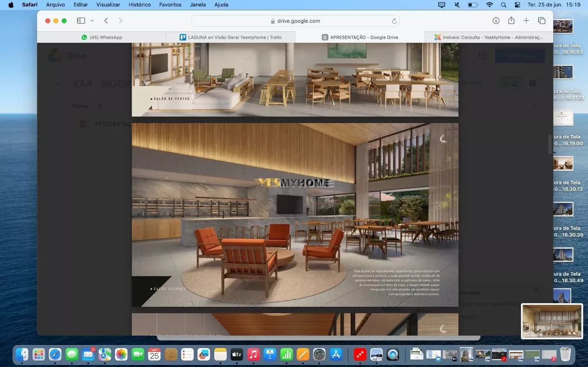This screenshot has height=367, width=588.
Task: Open macOS Control Center icon
Action: pos(517,5)
